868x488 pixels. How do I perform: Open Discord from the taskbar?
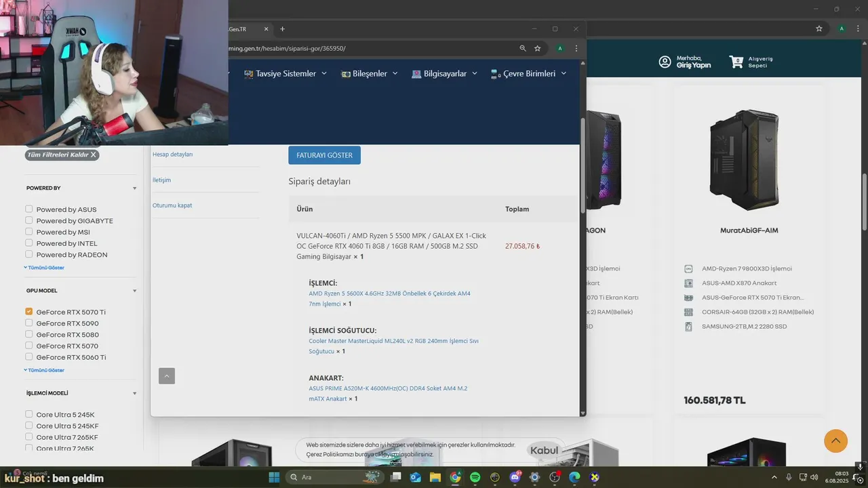(x=515, y=477)
